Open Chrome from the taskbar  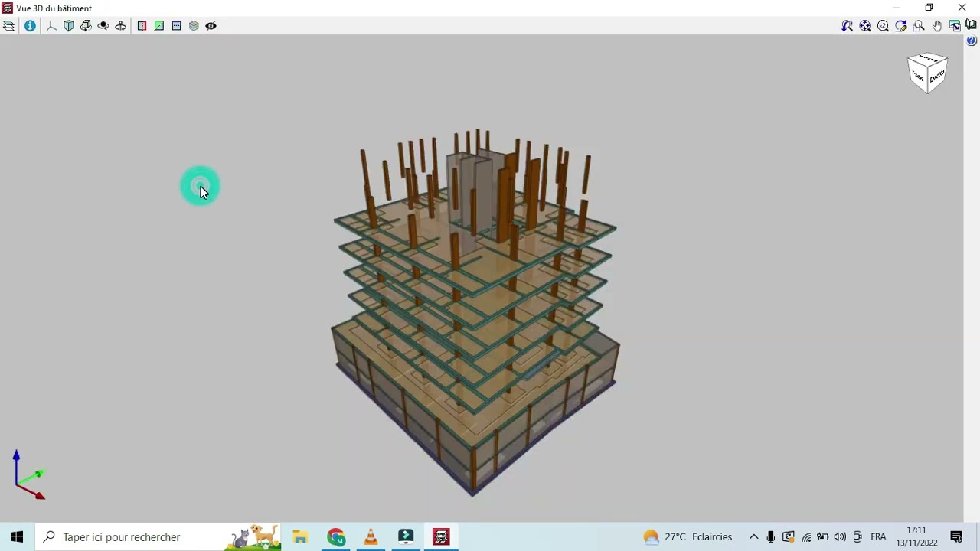tap(335, 536)
